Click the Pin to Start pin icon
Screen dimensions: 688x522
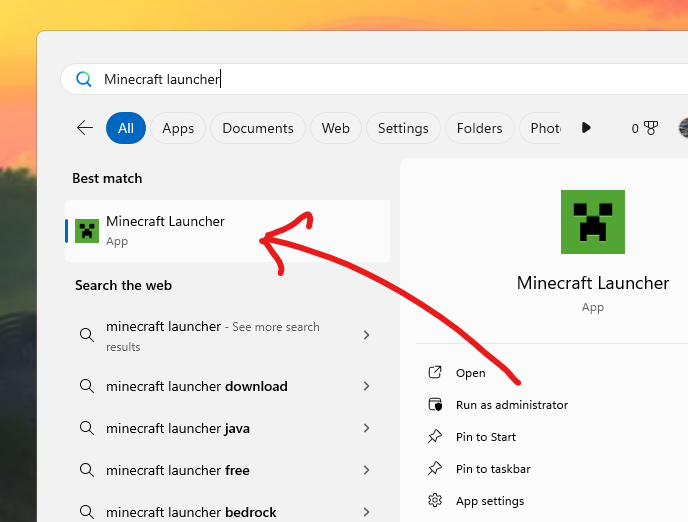(x=435, y=436)
